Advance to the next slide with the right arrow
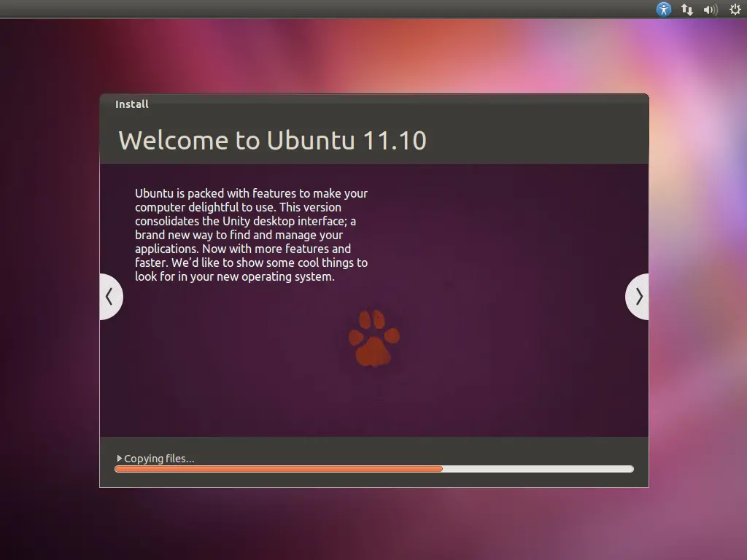Image resolution: width=747 pixels, height=560 pixels. click(638, 297)
